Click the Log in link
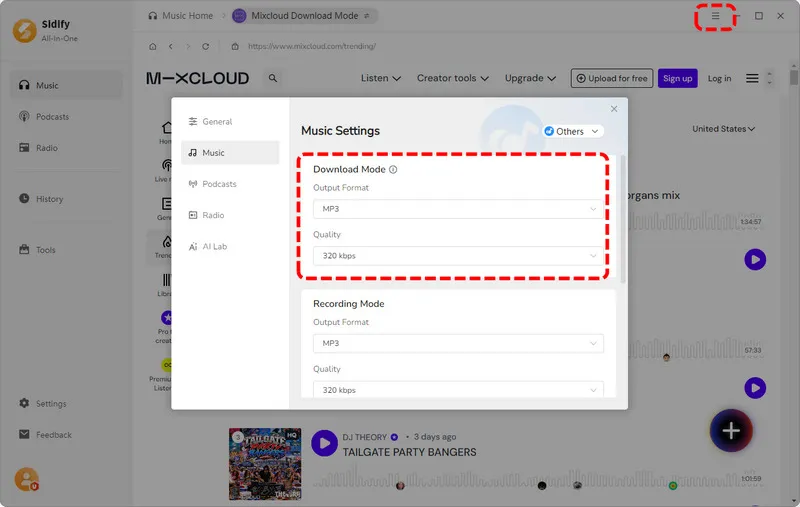This screenshot has height=507, width=800. (x=719, y=78)
